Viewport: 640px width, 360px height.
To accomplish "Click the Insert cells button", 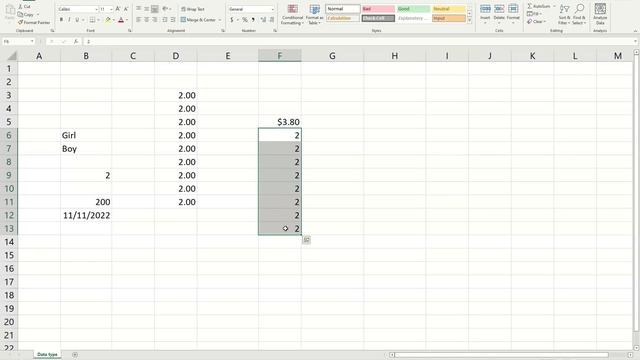I will click(485, 13).
